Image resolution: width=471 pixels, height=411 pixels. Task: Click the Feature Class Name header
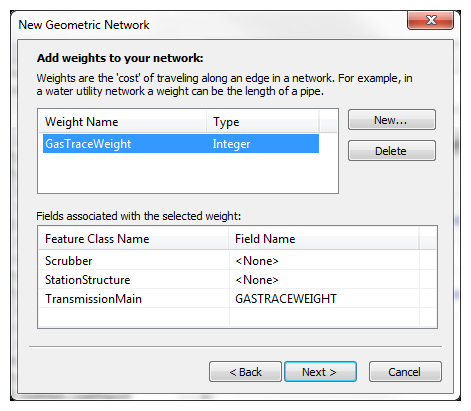click(x=134, y=239)
